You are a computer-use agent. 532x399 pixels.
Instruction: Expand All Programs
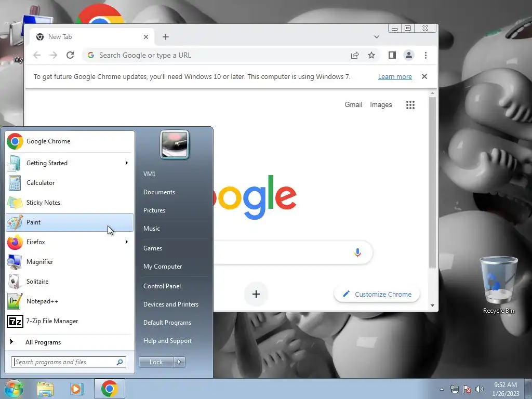point(70,342)
